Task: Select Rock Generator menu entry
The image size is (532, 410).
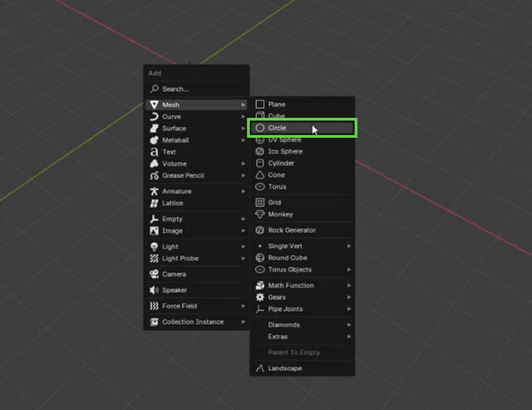Action: [302, 230]
